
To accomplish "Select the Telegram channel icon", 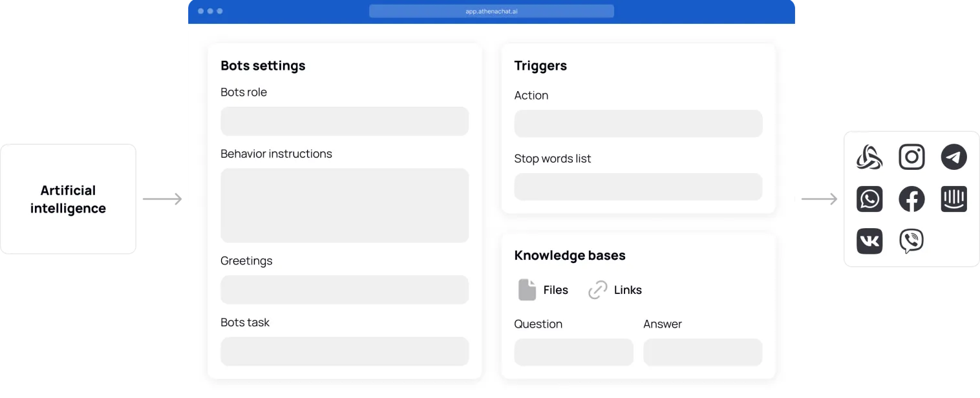I will pos(953,157).
